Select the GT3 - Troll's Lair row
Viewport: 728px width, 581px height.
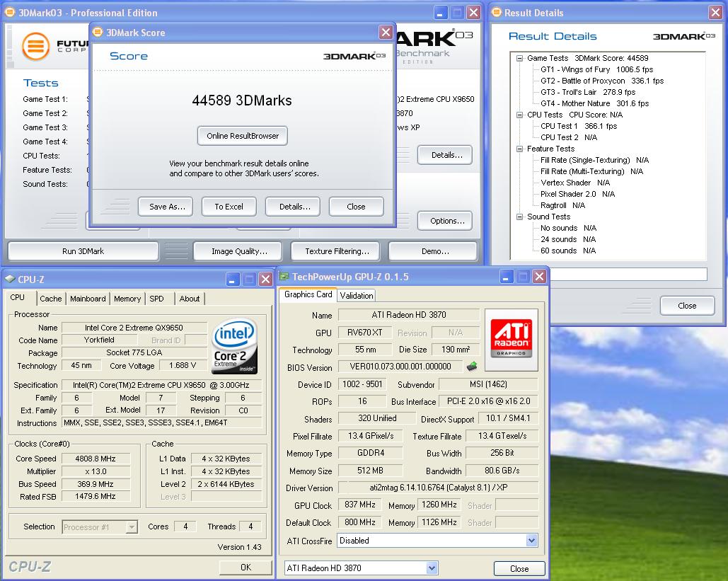coord(588,92)
